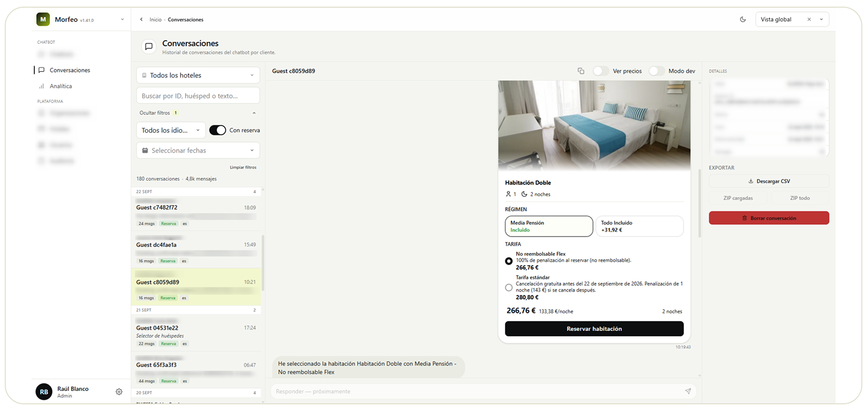Click the Morfeo logo icon
Viewport: 868px width, 410px height.
(x=43, y=20)
